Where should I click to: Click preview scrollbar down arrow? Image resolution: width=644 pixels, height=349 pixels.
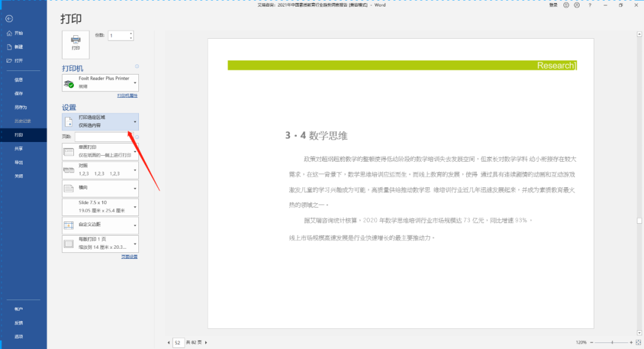coord(639,333)
